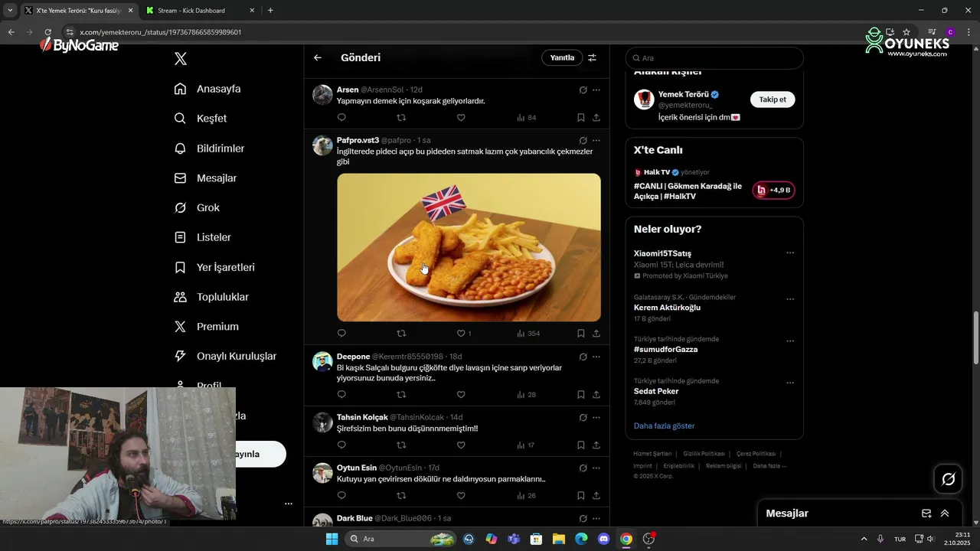This screenshot has width=980, height=551.
Task: Open Yemek Terörü profile avatar
Action: (x=645, y=99)
